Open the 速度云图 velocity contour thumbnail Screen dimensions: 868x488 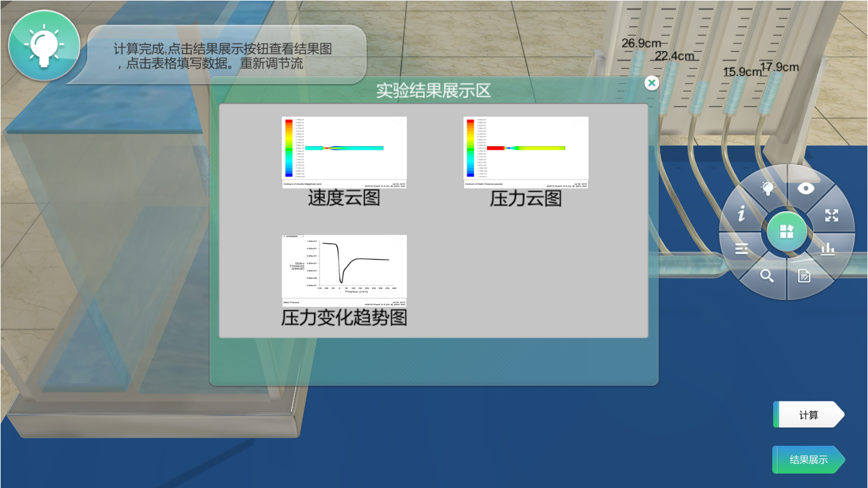(344, 152)
